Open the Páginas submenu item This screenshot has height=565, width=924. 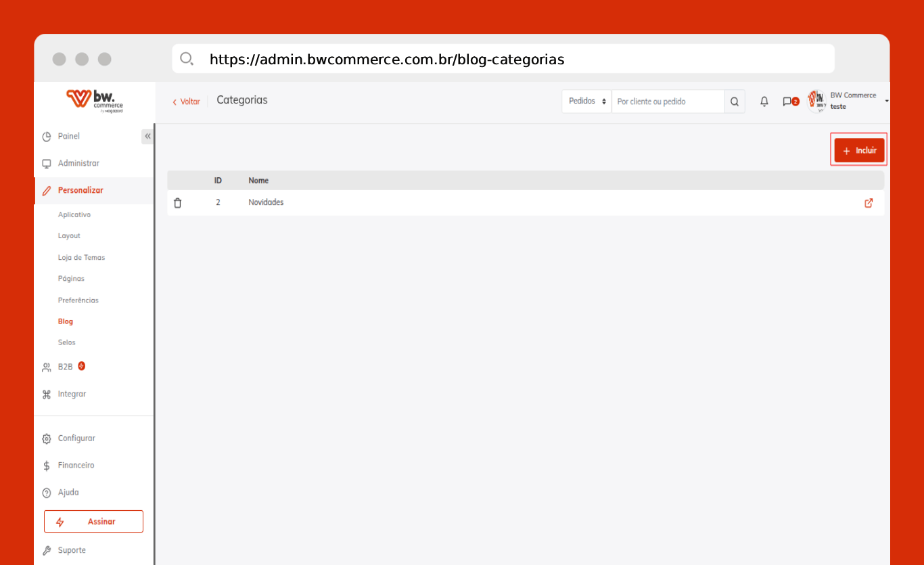pyautogui.click(x=71, y=278)
